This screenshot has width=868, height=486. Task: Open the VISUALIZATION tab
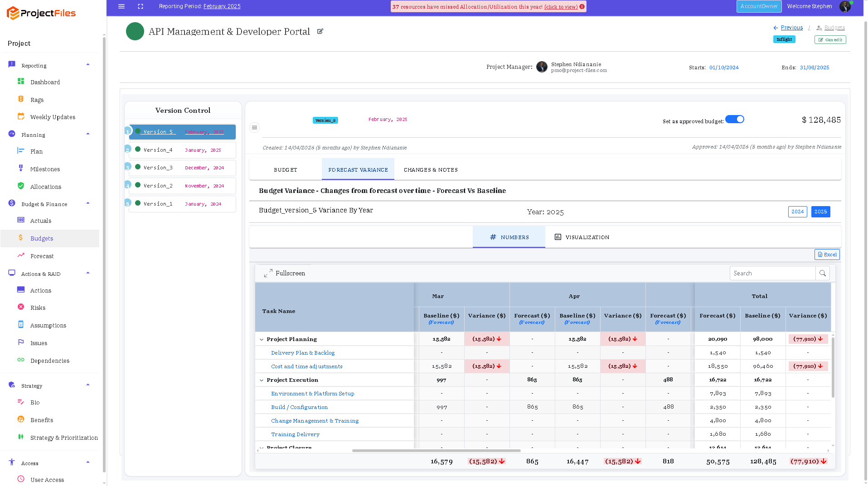pyautogui.click(x=582, y=237)
